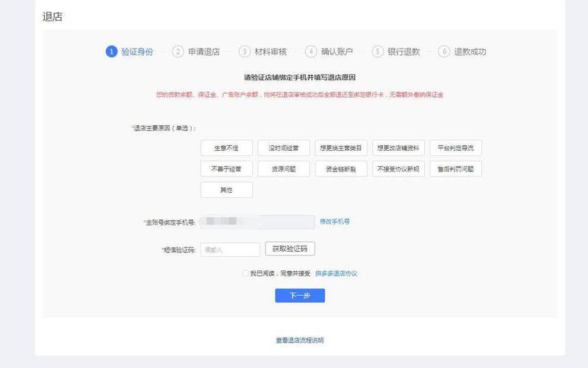Select the 生意不佳 reason
The width and height of the screenshot is (588, 368).
[x=226, y=148]
